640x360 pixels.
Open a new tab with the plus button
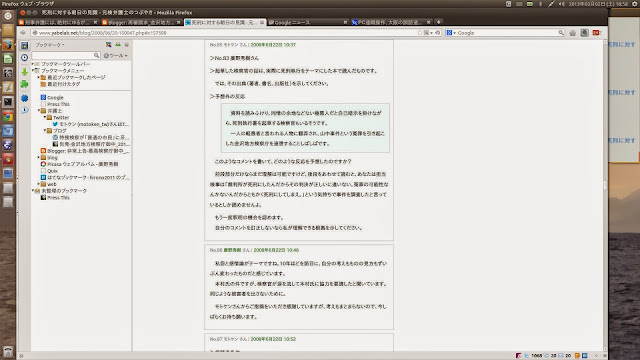tap(439, 22)
